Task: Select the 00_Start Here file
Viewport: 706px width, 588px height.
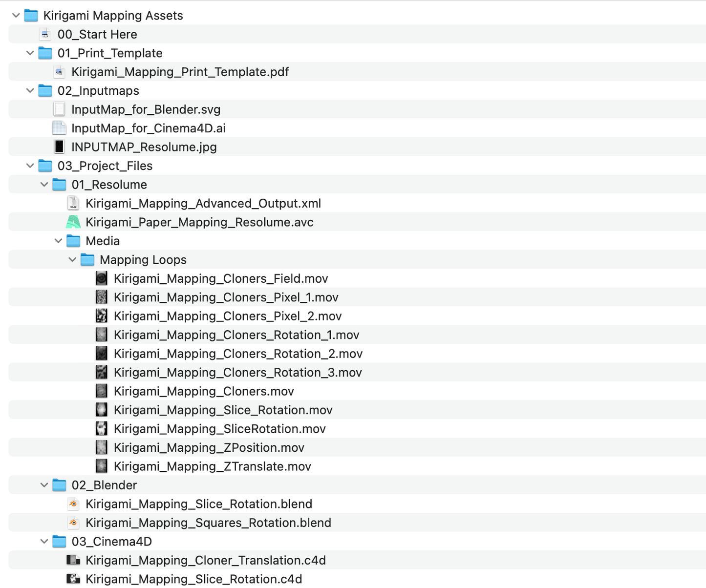Action: point(97,34)
